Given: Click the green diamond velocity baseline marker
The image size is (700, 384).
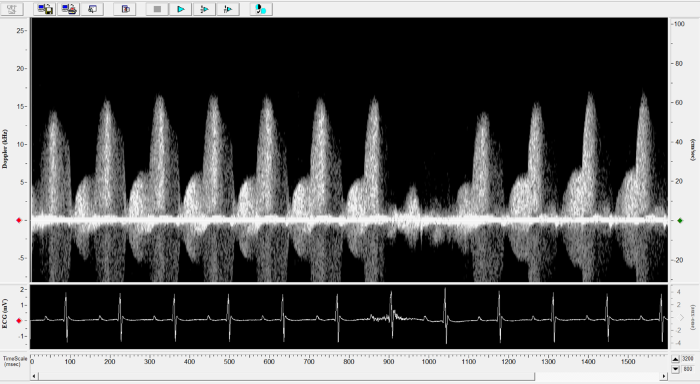Looking at the screenshot, I should coord(680,220).
